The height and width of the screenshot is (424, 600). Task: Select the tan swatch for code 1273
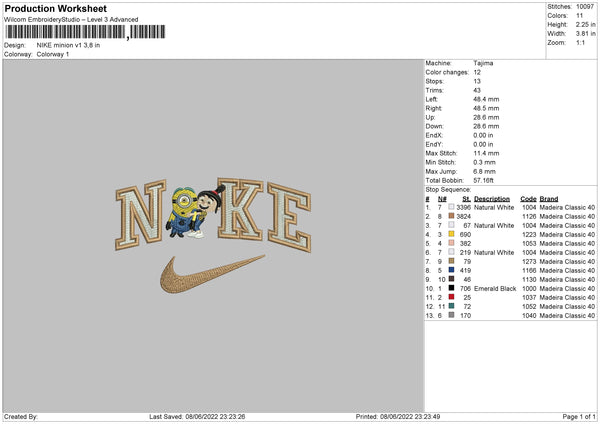pos(452,261)
